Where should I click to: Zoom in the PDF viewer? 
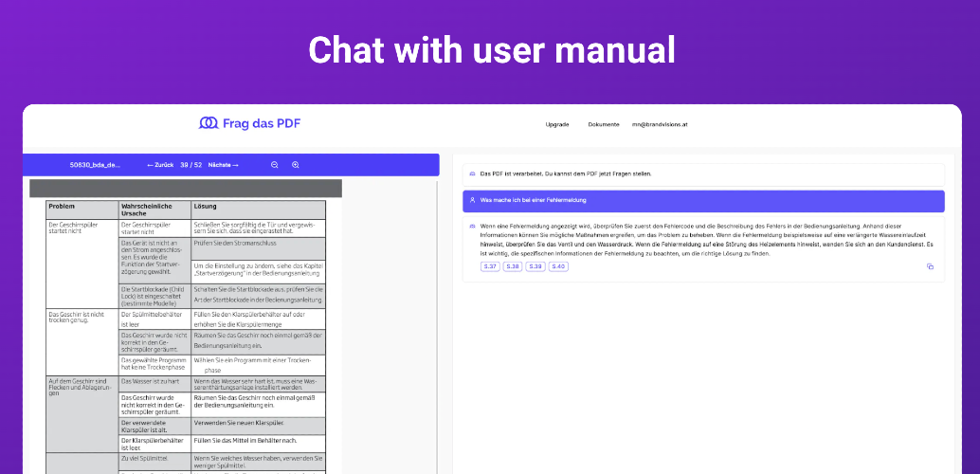click(x=296, y=165)
